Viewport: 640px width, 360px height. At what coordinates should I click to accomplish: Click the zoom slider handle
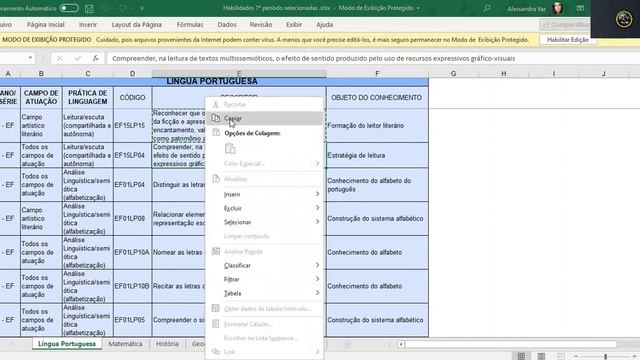click(606, 356)
